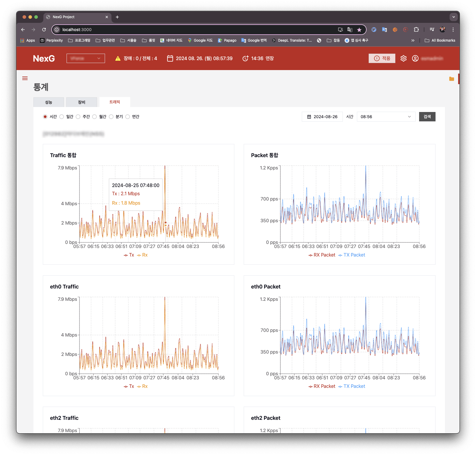Click the NexG logo
The image size is (476, 455).
pyautogui.click(x=44, y=59)
